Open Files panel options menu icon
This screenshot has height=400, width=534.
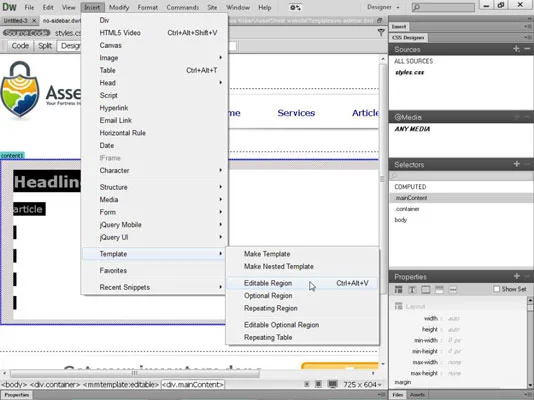(x=529, y=395)
